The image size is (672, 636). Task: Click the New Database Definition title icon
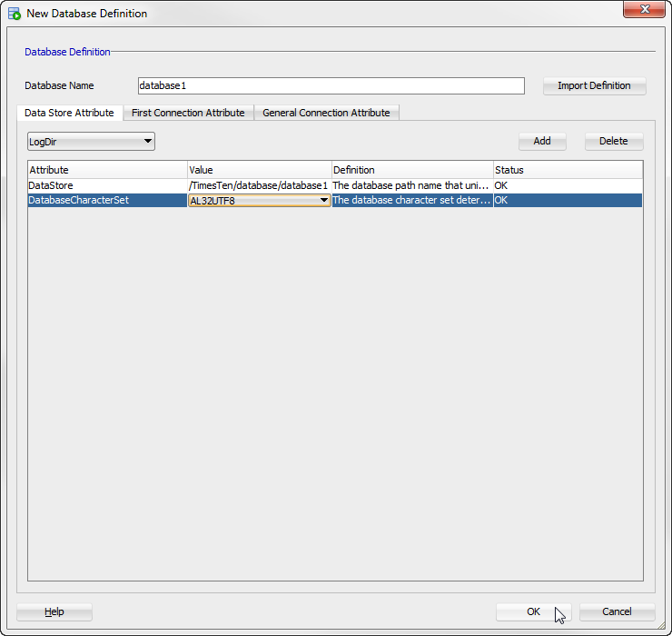click(15, 14)
